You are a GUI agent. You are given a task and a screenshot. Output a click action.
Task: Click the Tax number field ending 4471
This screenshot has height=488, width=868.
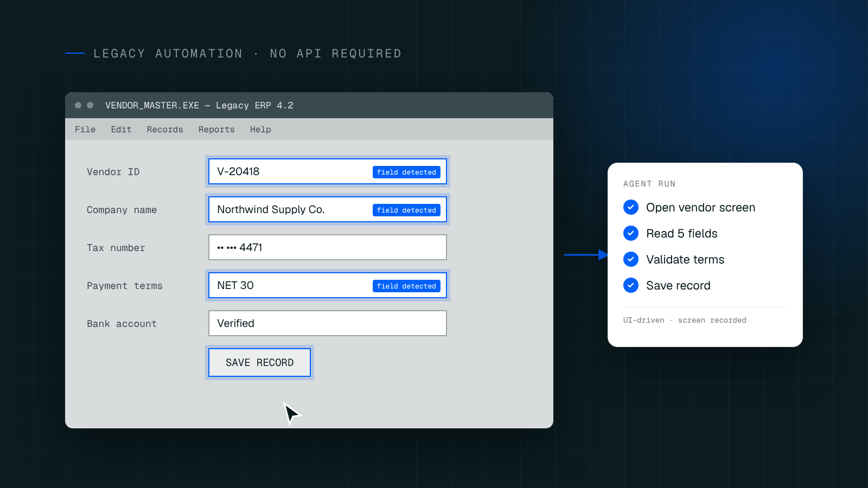click(x=328, y=247)
